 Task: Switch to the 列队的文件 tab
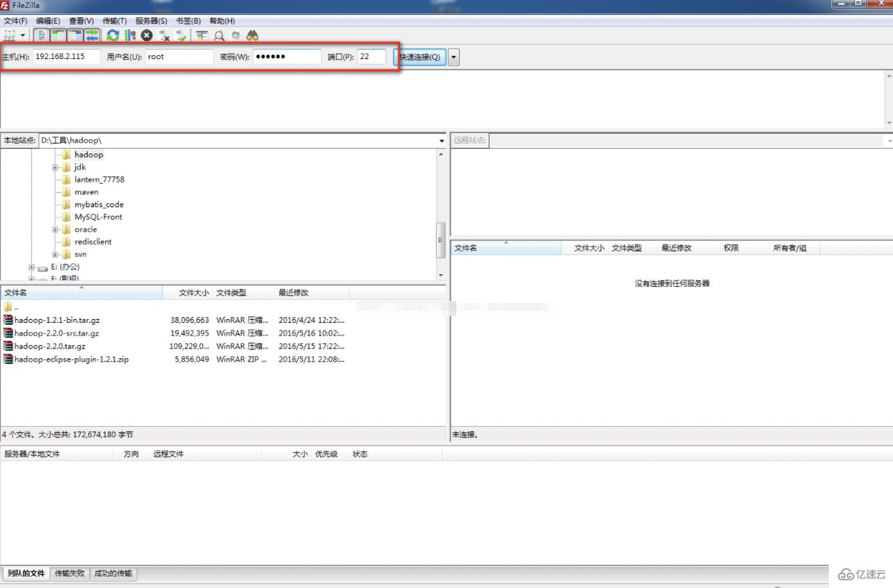pyautogui.click(x=26, y=573)
